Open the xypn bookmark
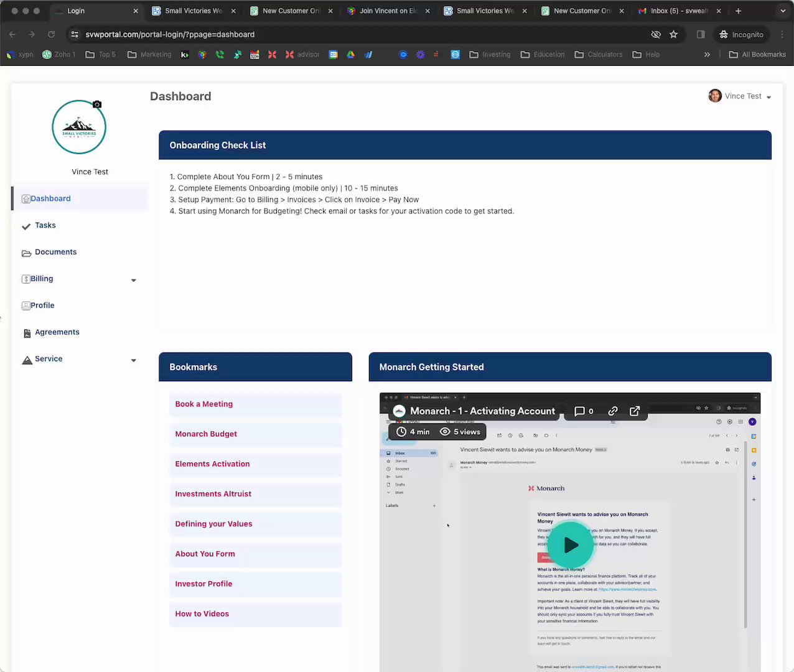 click(x=20, y=55)
